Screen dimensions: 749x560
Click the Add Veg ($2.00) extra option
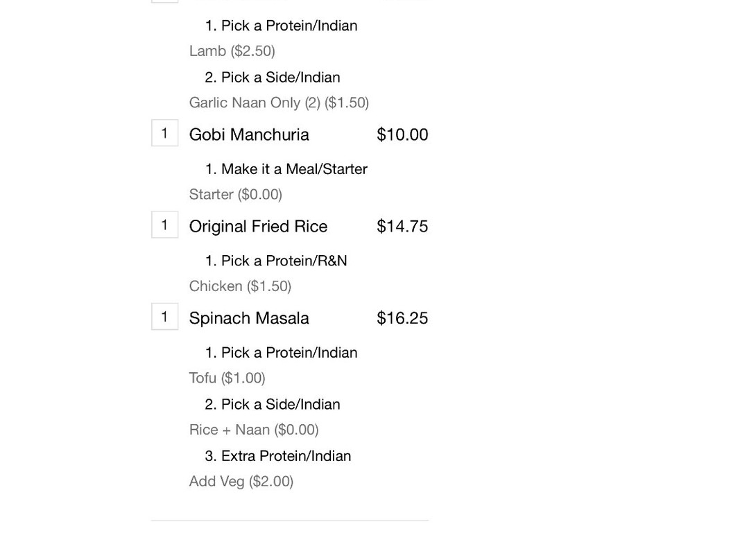tap(241, 481)
